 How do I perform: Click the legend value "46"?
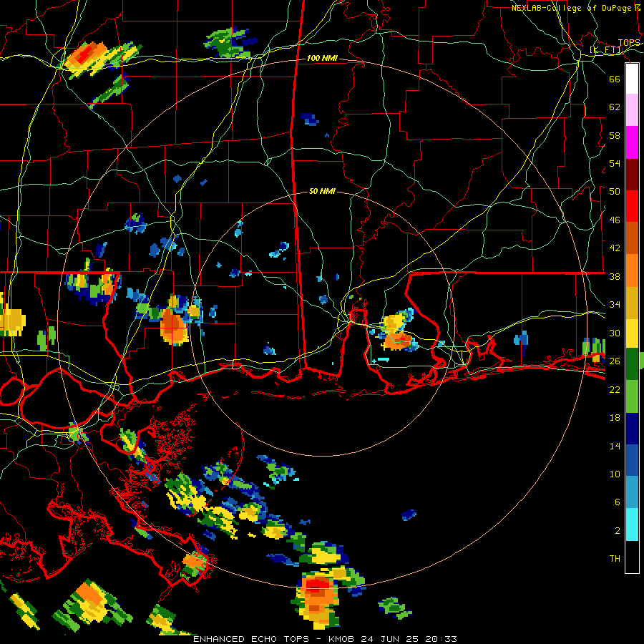pyautogui.click(x=615, y=220)
